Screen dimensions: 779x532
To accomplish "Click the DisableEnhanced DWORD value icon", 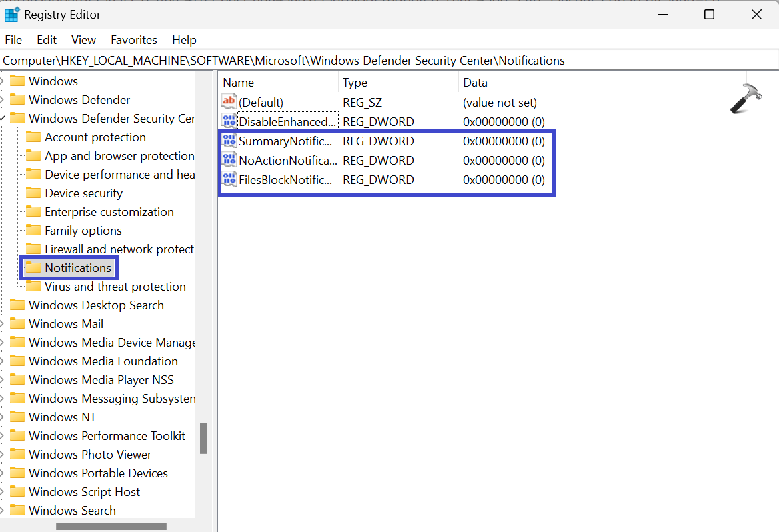I will click(x=229, y=122).
